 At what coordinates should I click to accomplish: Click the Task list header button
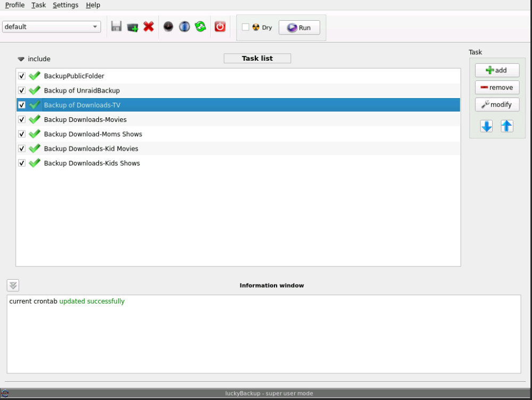click(257, 59)
